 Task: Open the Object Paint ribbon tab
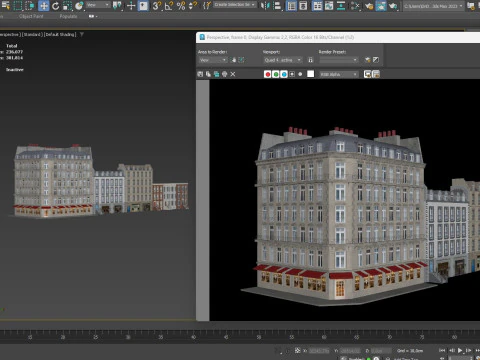click(31, 16)
